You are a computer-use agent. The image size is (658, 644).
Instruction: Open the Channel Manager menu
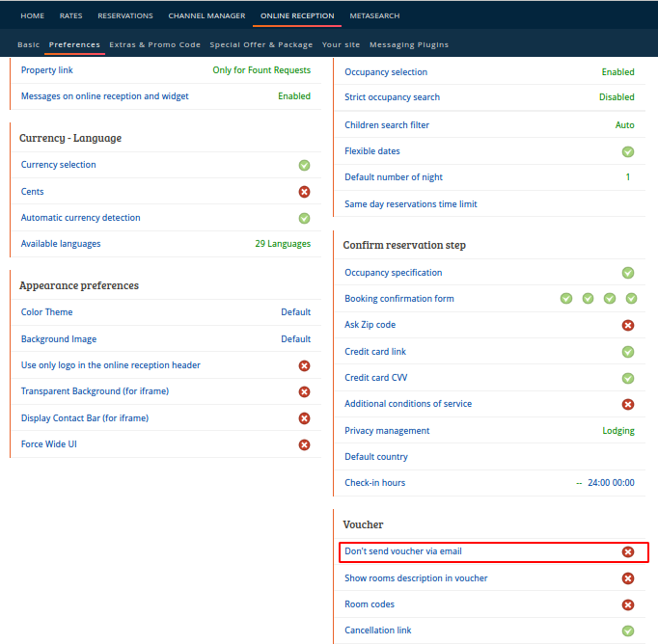click(x=206, y=16)
